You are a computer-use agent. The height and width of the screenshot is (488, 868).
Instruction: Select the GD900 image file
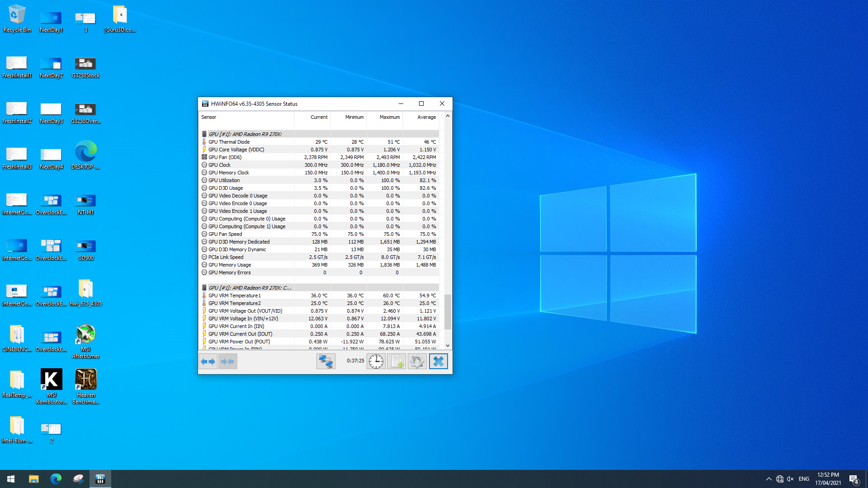pos(85,250)
